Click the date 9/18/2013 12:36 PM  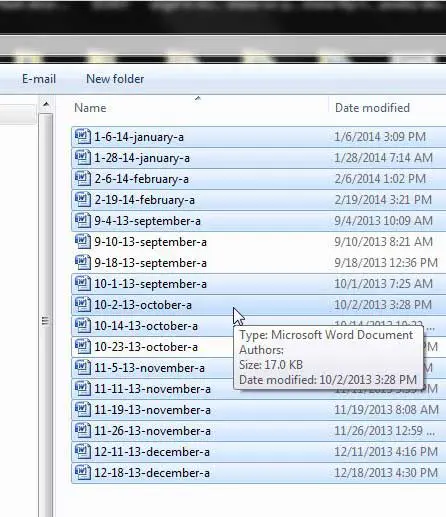click(x=386, y=263)
